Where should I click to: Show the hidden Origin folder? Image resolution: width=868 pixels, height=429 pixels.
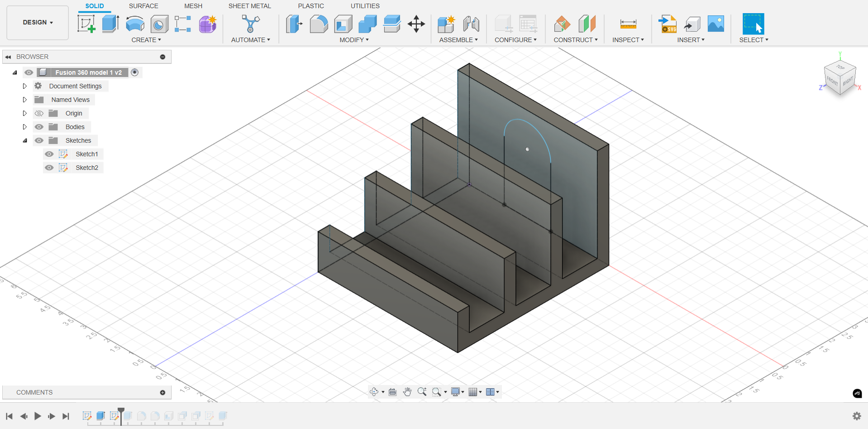coord(39,113)
